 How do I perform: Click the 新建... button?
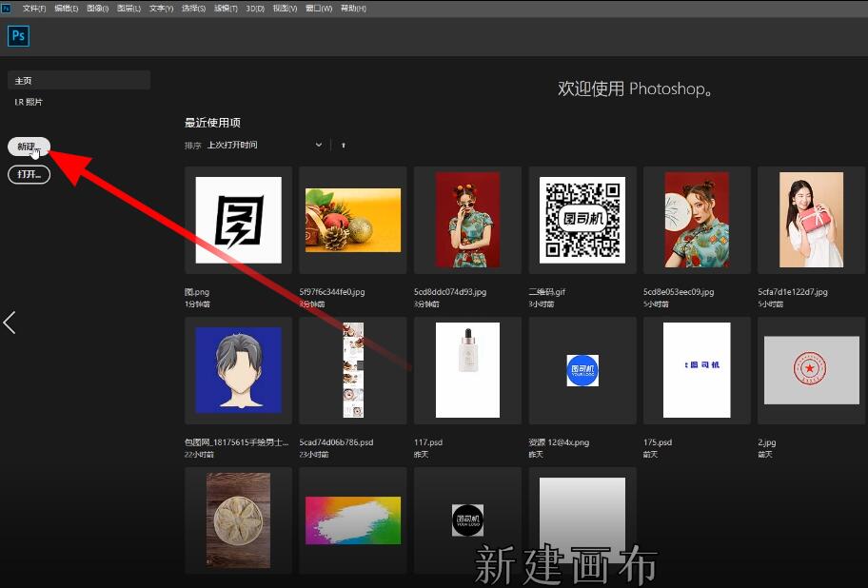[x=29, y=147]
